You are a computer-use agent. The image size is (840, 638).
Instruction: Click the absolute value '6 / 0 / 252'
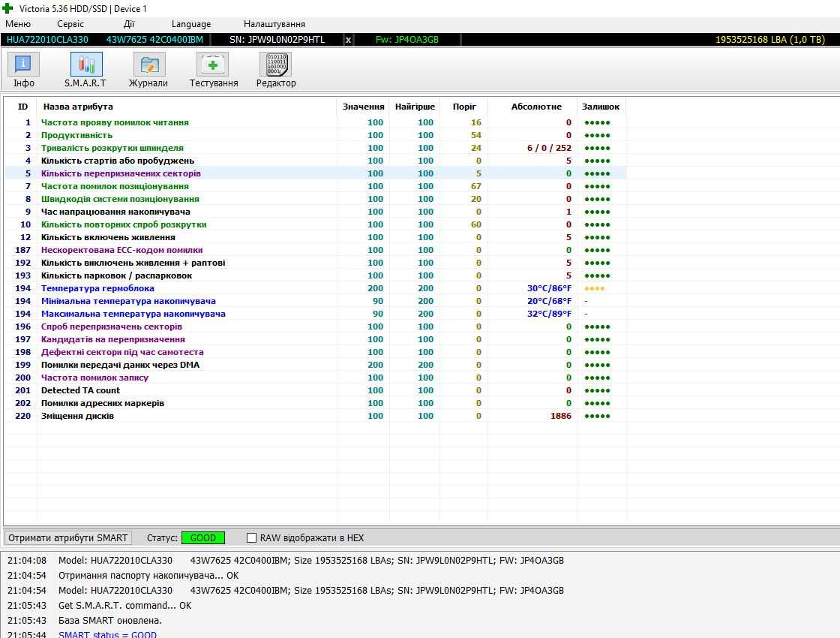tap(549, 148)
